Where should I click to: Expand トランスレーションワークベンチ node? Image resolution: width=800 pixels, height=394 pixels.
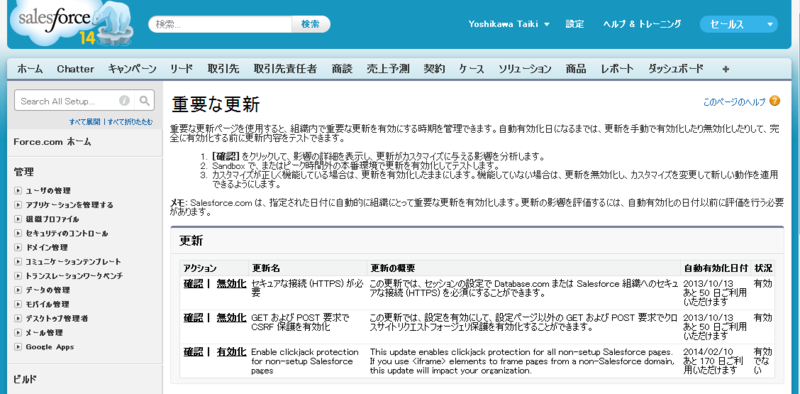tap(18, 276)
